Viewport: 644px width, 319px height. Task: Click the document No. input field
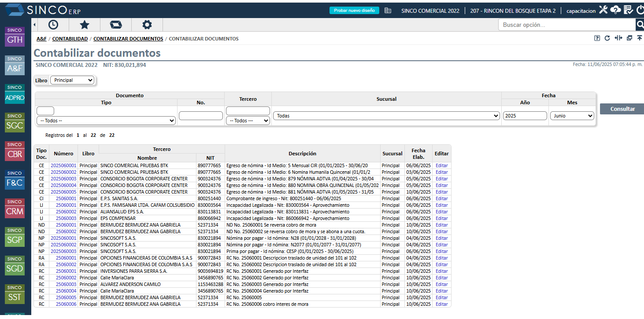click(x=201, y=116)
